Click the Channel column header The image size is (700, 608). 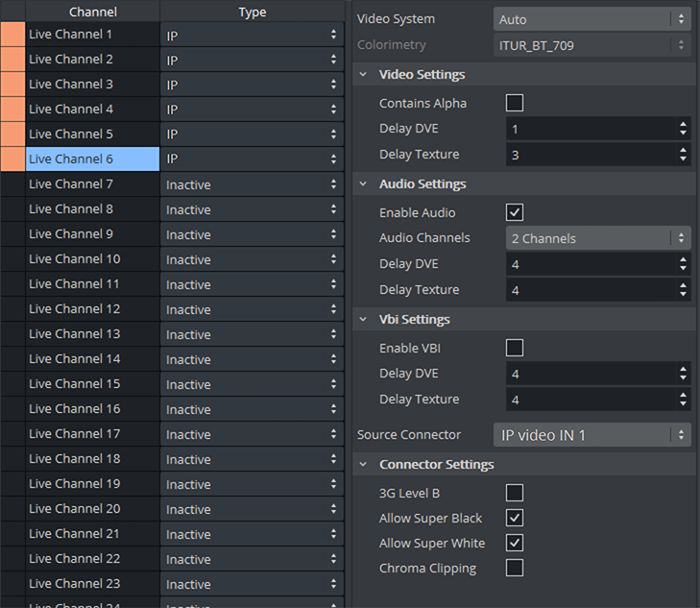point(92,12)
